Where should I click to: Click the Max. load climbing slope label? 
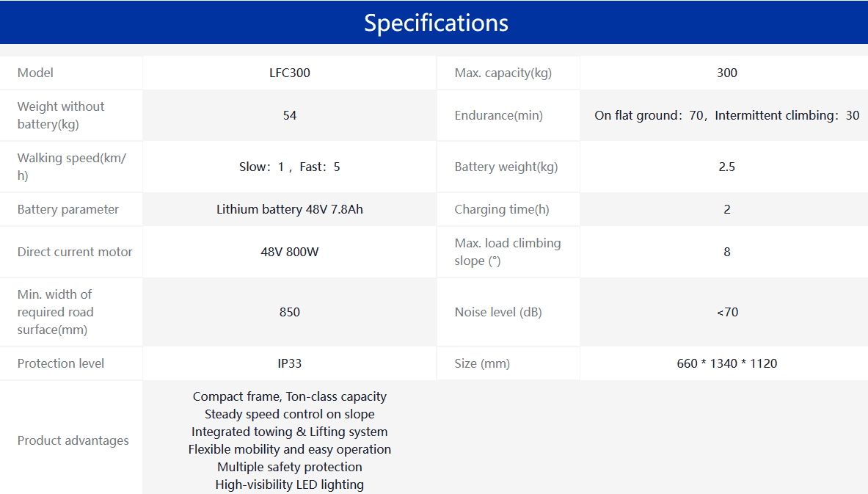pyautogui.click(x=507, y=252)
